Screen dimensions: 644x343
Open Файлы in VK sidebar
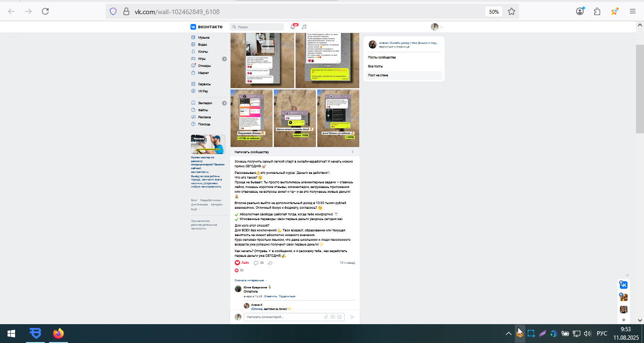(x=203, y=110)
